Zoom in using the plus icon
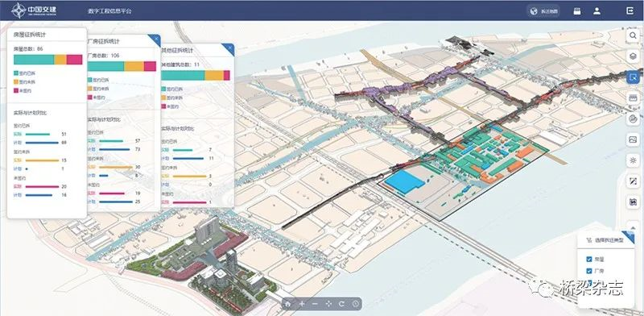Image resolution: width=644 pixels, height=316 pixels. click(302, 304)
